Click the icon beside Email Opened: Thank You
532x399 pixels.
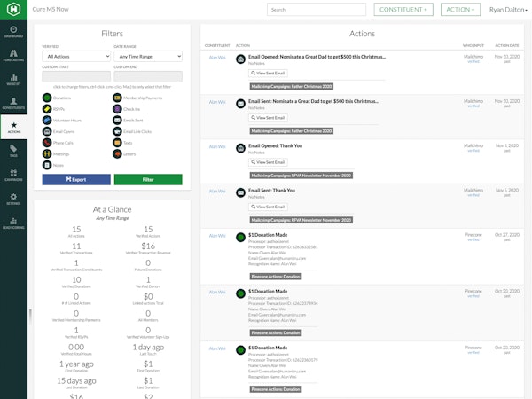coord(240,148)
